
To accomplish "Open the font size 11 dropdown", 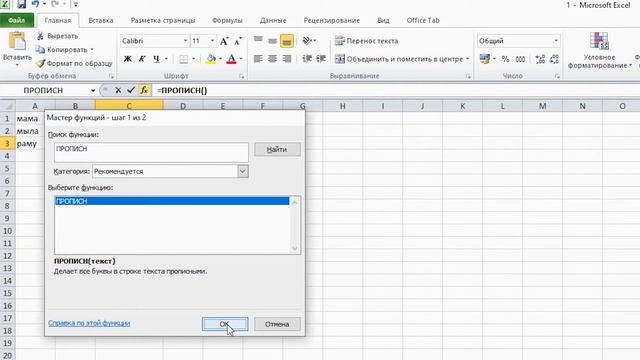I will pyautogui.click(x=212, y=41).
